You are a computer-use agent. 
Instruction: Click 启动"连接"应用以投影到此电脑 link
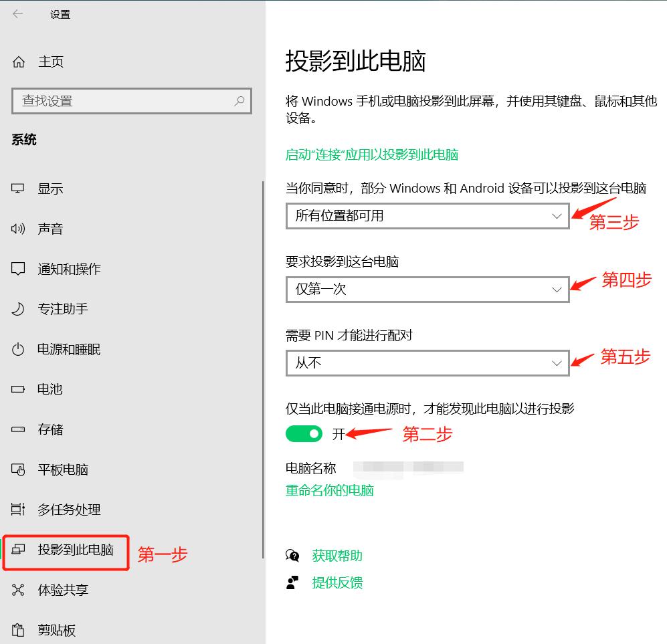[372, 154]
